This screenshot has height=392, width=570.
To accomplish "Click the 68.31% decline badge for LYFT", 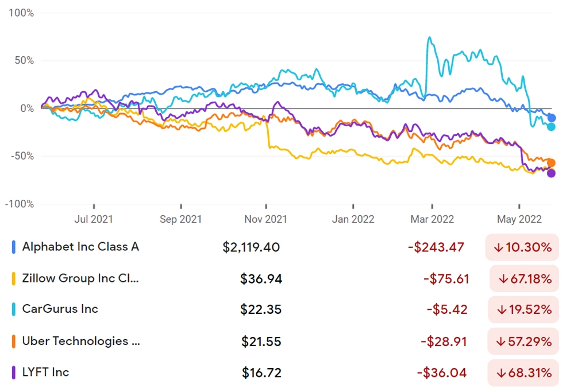I will pos(523,372).
